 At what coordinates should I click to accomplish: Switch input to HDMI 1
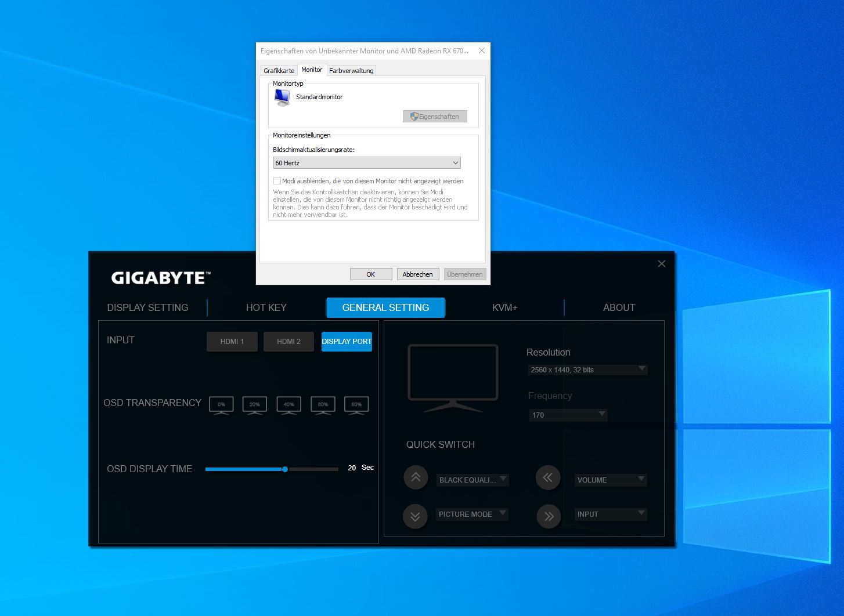pyautogui.click(x=232, y=342)
